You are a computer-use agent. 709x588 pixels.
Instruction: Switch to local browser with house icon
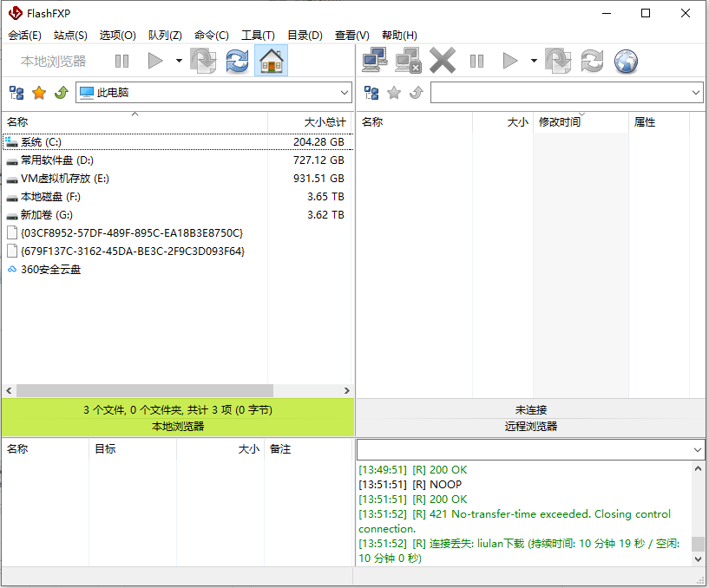click(x=272, y=61)
